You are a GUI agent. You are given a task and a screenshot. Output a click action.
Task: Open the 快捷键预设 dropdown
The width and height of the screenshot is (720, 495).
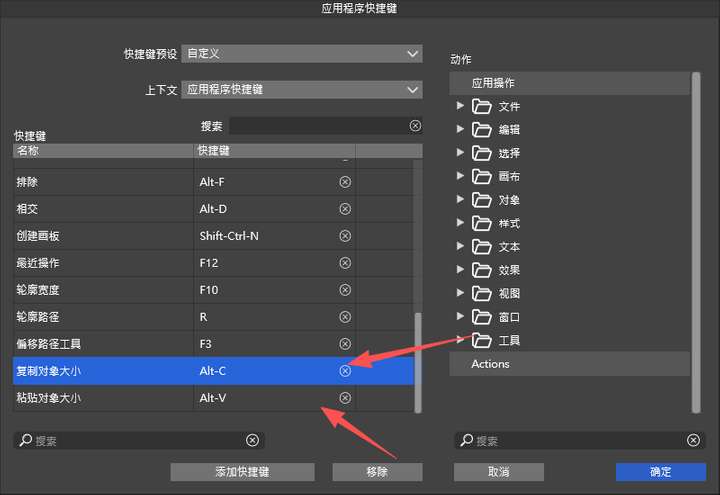click(302, 54)
